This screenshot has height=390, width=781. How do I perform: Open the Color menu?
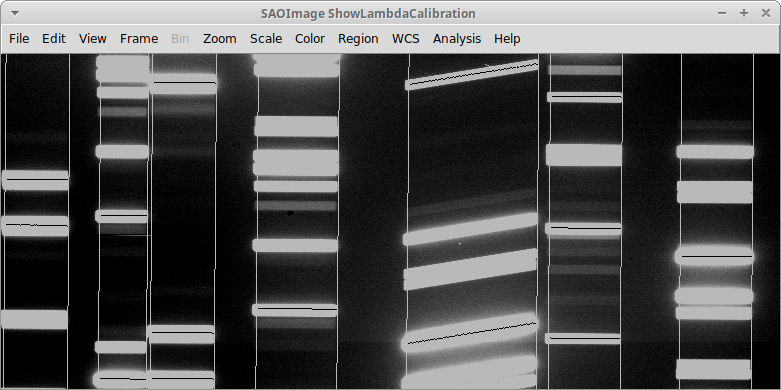pos(310,39)
